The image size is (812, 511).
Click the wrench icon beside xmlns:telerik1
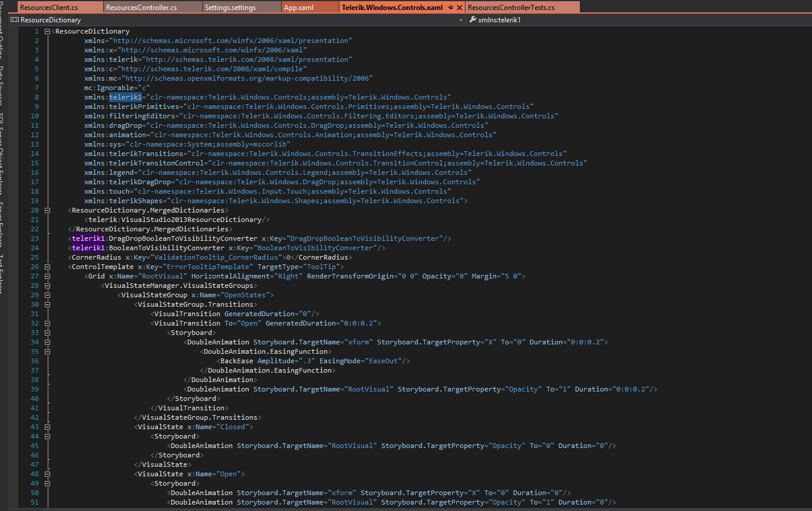point(473,20)
